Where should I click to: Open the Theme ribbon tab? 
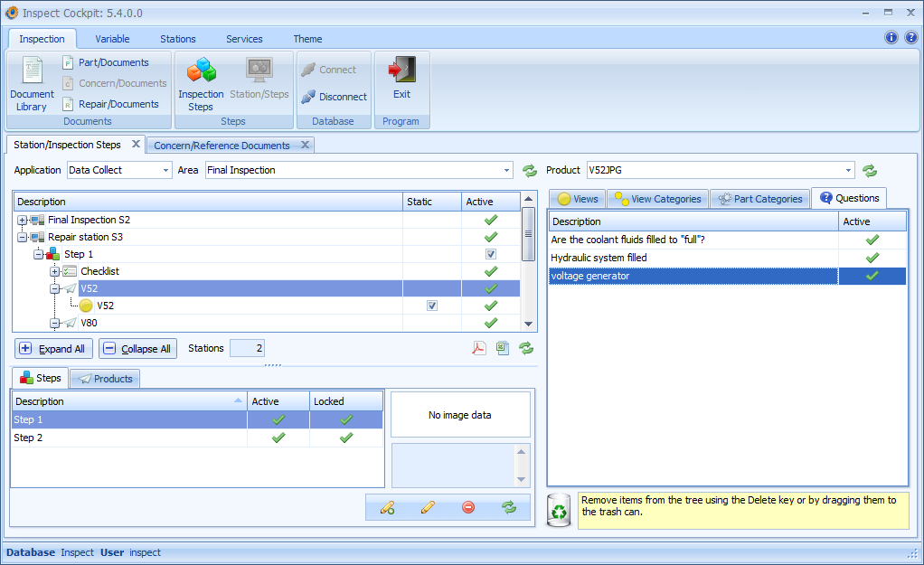click(307, 39)
